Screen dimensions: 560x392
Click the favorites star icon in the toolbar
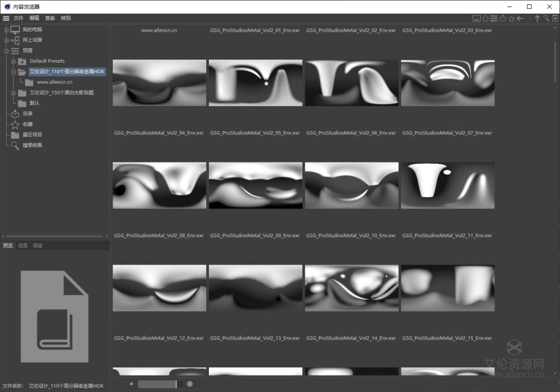[x=511, y=19]
